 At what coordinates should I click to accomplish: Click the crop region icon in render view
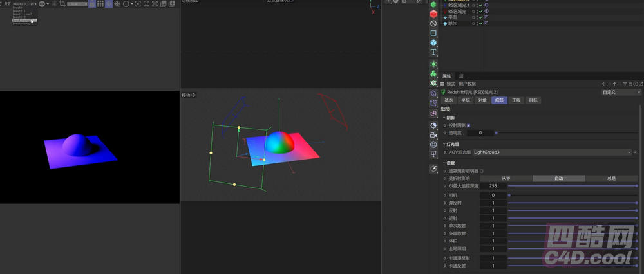point(61,4)
